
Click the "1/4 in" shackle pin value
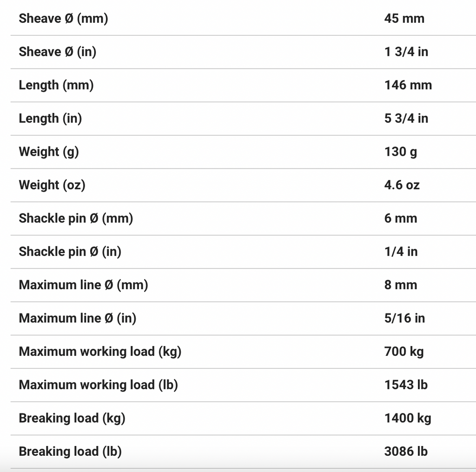point(401,252)
